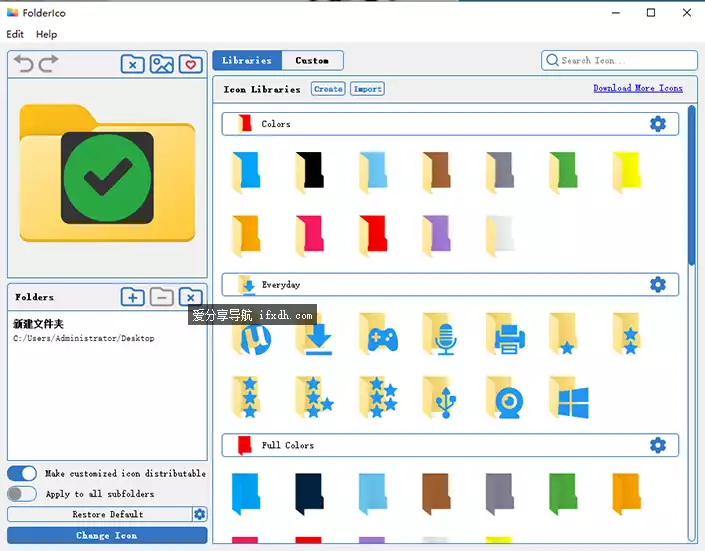Toggle Make customized icon distributable switch

(x=22, y=473)
